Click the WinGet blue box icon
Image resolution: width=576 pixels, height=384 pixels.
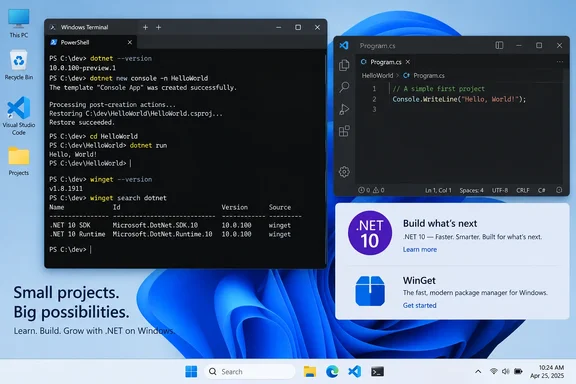[x=370, y=291]
